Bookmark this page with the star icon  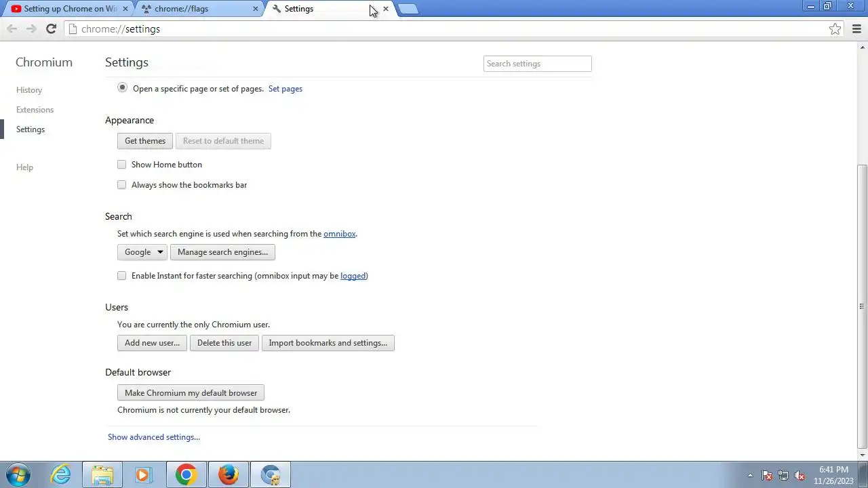[x=835, y=28]
